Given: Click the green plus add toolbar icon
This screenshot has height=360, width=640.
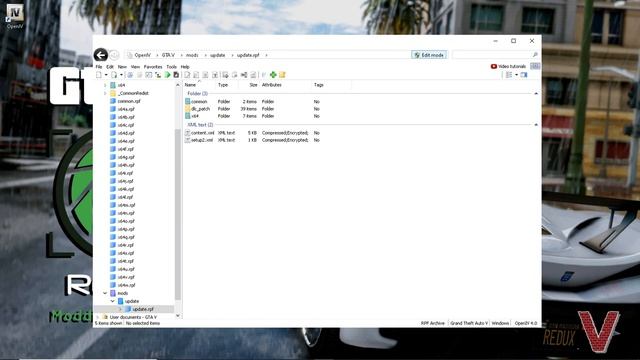Looking at the screenshot, I should click(x=273, y=75).
